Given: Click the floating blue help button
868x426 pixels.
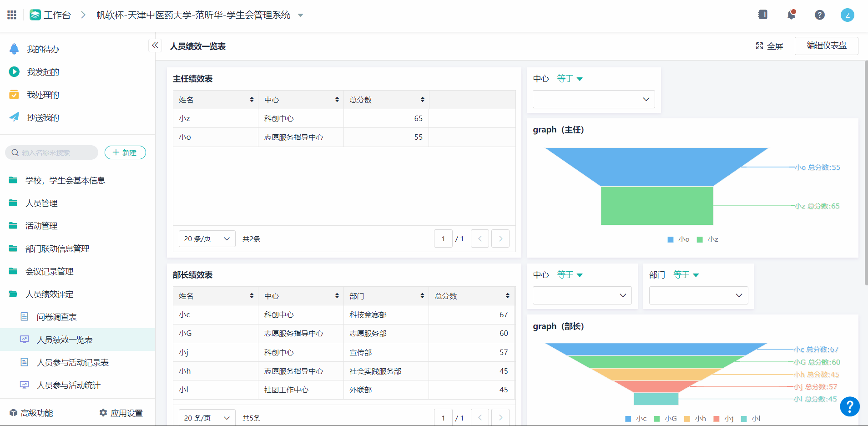Looking at the screenshot, I should coord(849,406).
